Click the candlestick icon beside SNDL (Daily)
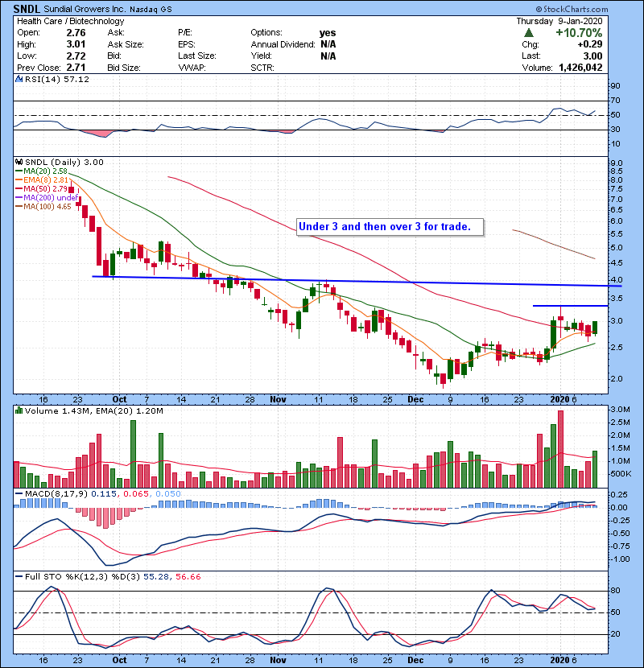644x668 pixels. 19,163
